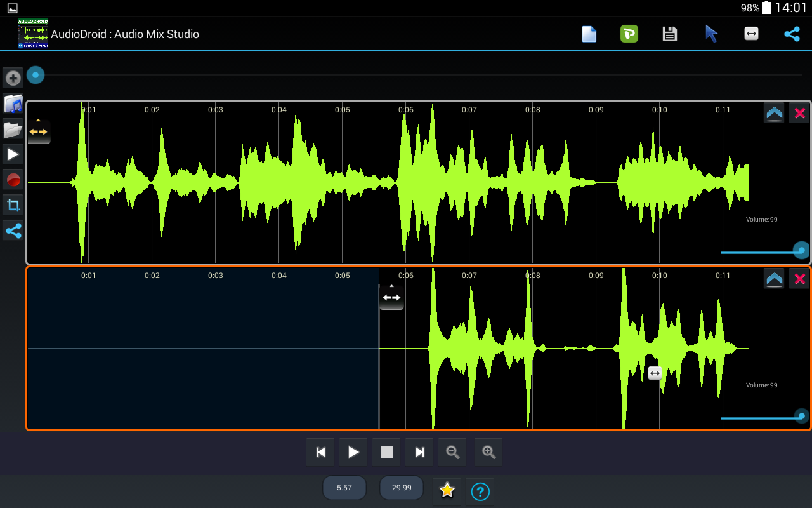This screenshot has width=812, height=508.
Task: Tap the green P icon in top bar
Action: pos(629,34)
